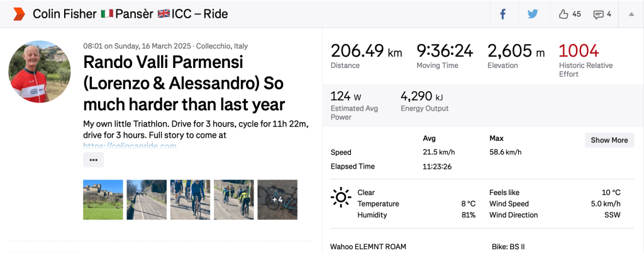This screenshot has height=253, width=644.
Task: Open the comments speech bubble icon
Action: tap(598, 14)
